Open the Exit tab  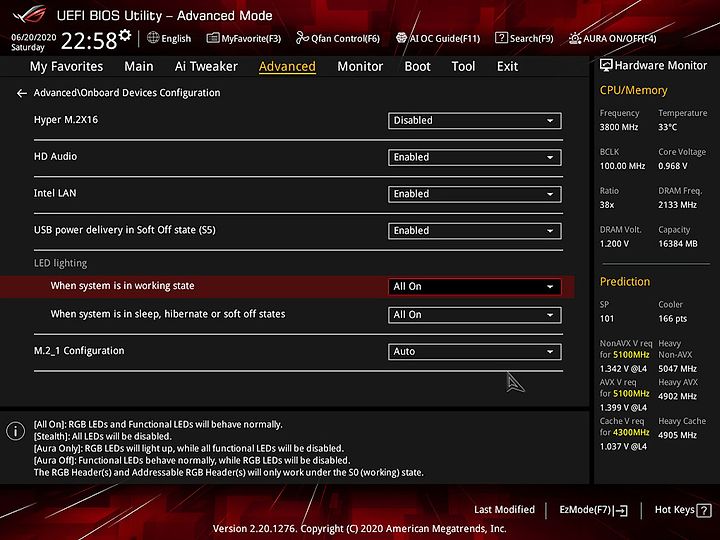click(507, 67)
